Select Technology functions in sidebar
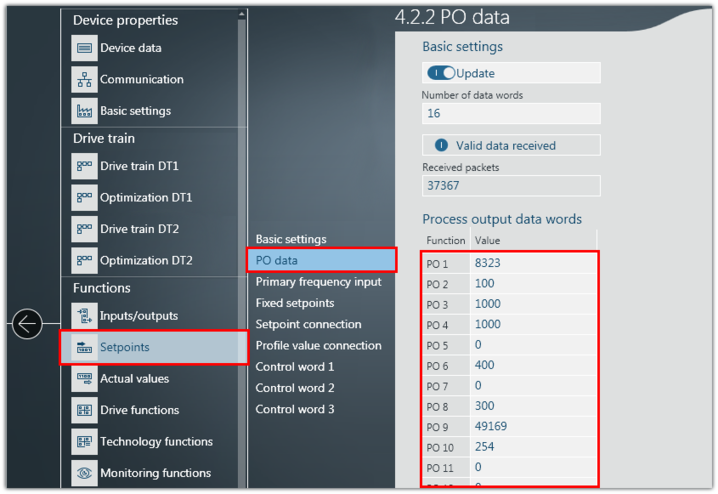The width and height of the screenshot is (718, 494). [x=156, y=442]
